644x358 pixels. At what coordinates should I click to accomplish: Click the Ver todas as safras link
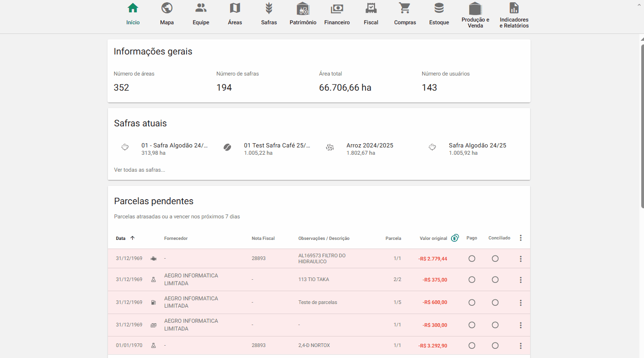pyautogui.click(x=140, y=170)
